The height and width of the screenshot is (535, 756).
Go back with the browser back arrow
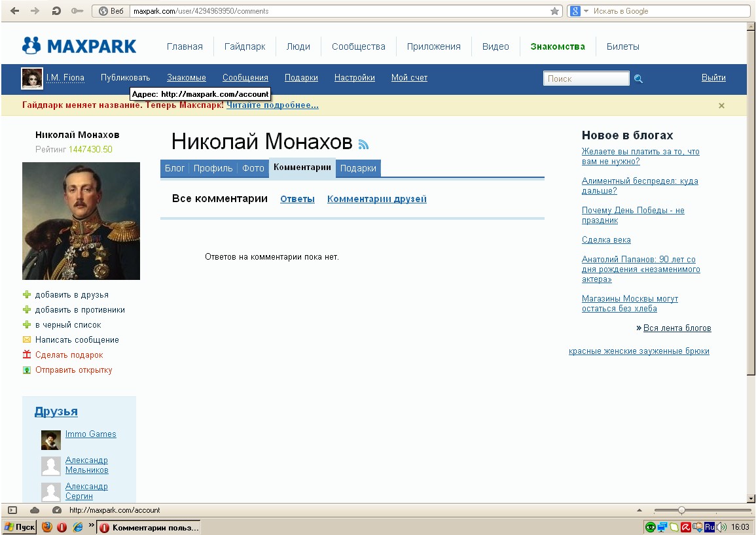click(x=15, y=10)
